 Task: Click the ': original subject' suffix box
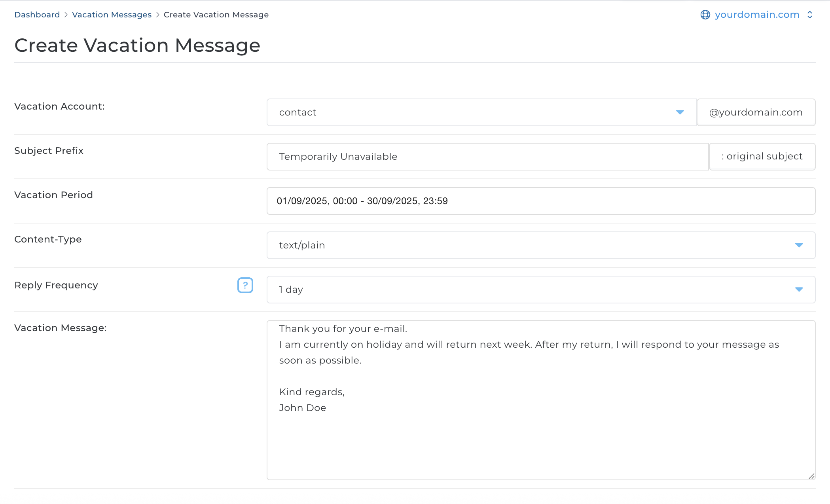762,157
